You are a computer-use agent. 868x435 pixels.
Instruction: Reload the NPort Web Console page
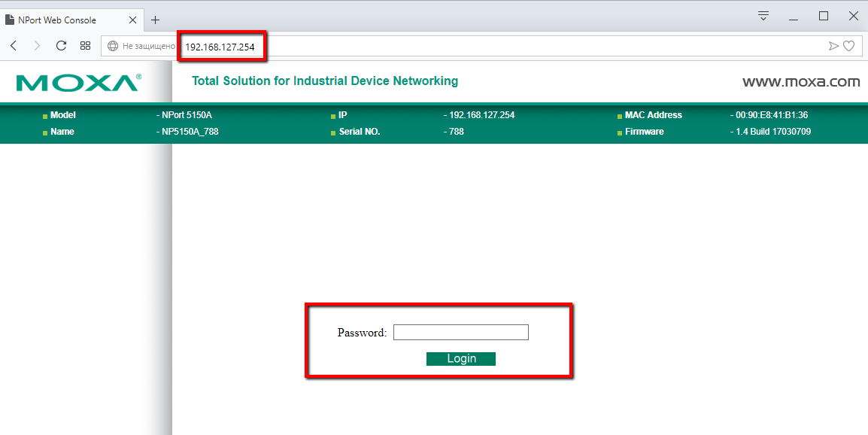(x=62, y=46)
